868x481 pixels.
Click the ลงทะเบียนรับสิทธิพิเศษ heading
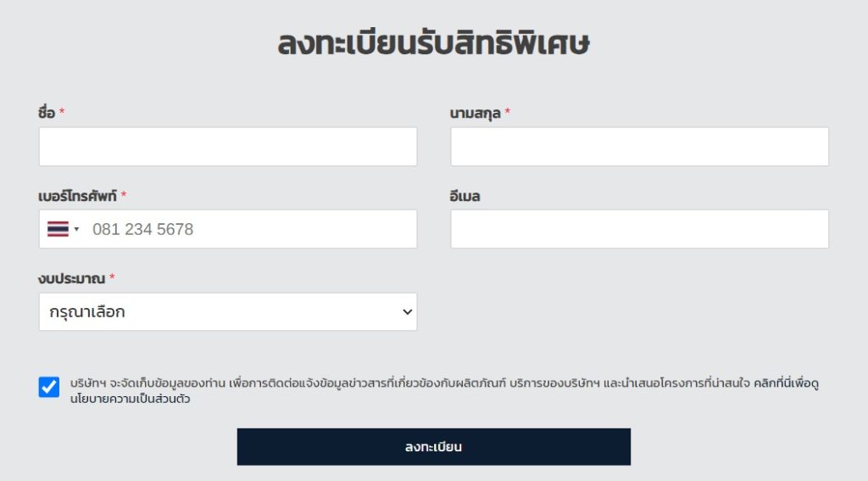(433, 42)
